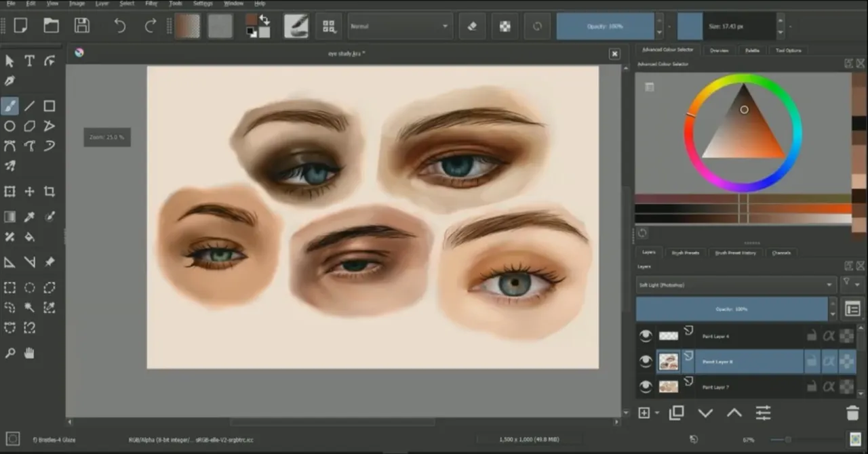Hide Paint Layer 8 with eye icon
The image size is (868, 454).
[646, 361]
